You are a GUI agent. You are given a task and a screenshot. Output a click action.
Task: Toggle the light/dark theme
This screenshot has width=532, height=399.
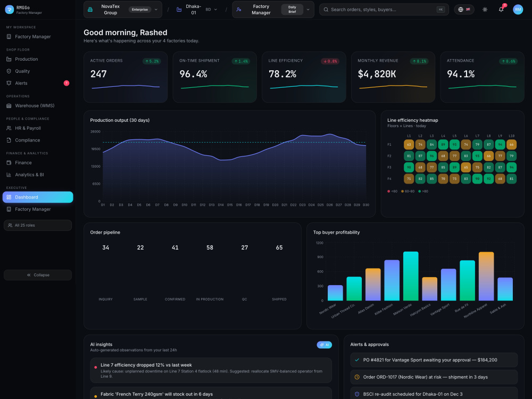tap(485, 10)
